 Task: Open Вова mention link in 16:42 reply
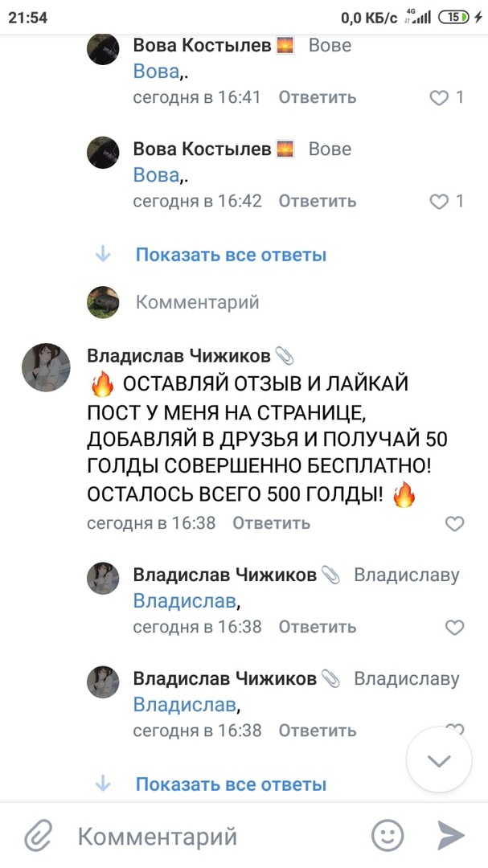[x=156, y=175]
